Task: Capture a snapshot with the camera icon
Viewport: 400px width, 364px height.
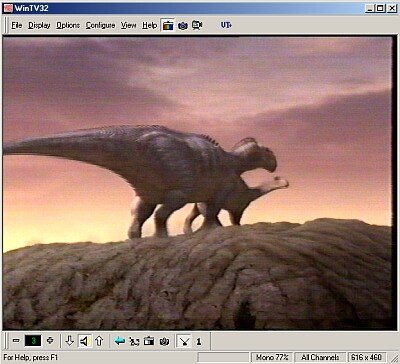Action: click(x=183, y=25)
